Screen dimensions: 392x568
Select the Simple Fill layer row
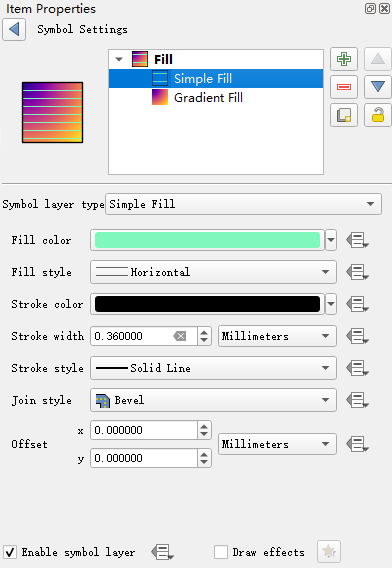tap(216, 79)
